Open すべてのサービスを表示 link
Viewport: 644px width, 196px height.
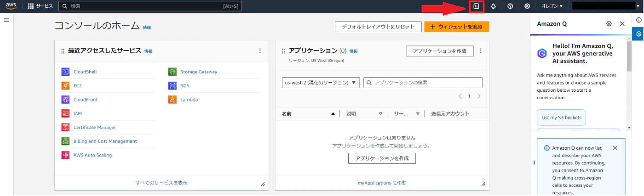tap(161, 183)
